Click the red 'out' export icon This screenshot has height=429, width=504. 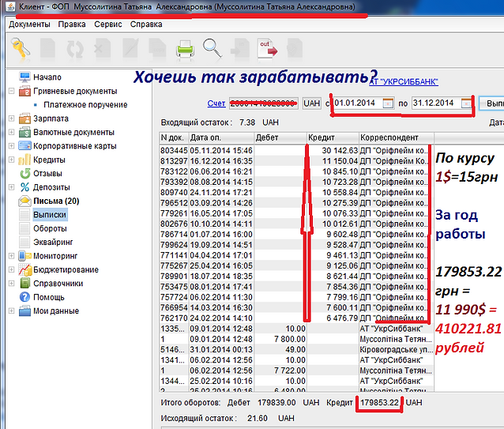(268, 49)
